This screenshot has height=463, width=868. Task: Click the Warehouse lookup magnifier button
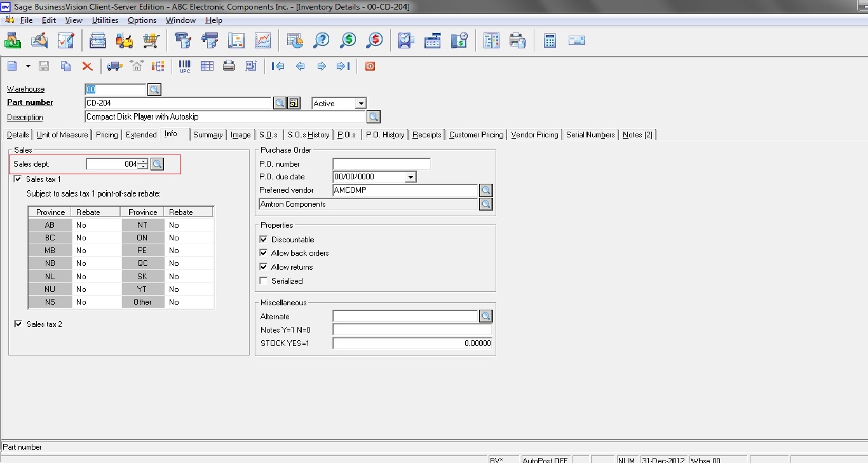point(154,90)
